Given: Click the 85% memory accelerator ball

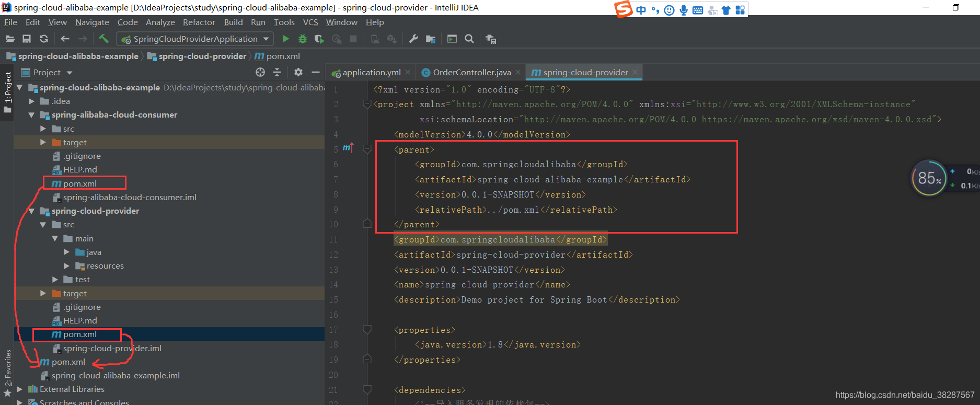Looking at the screenshot, I should click(929, 178).
